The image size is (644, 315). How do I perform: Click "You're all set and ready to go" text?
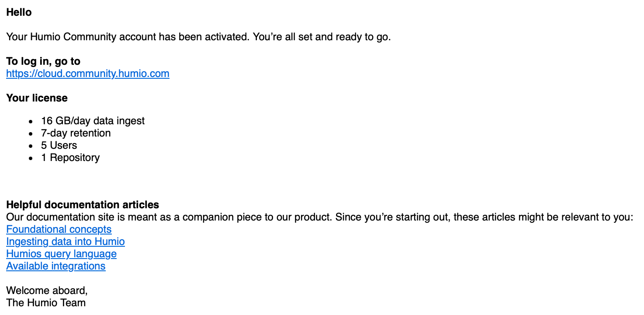(x=322, y=37)
